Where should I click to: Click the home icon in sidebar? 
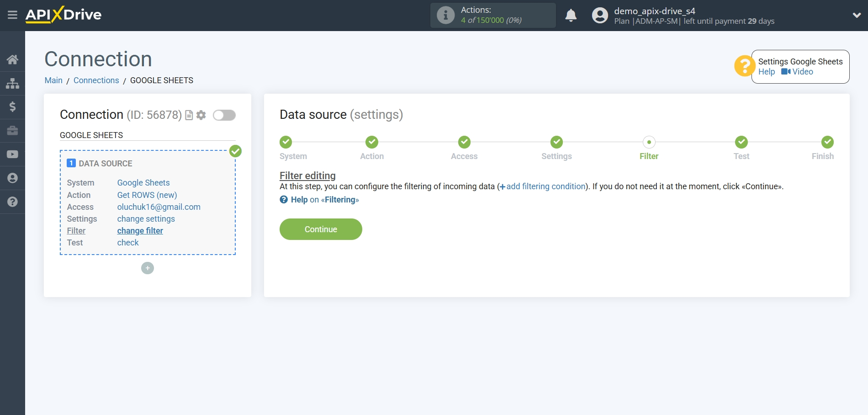pos(12,59)
